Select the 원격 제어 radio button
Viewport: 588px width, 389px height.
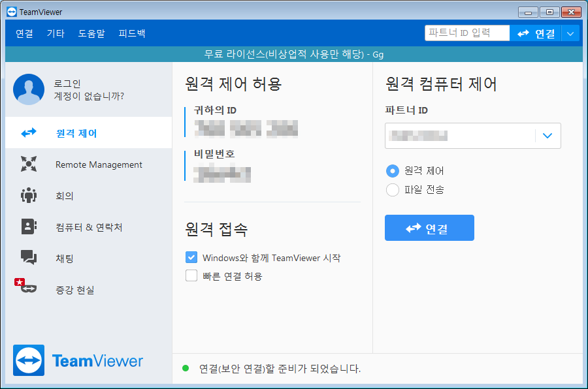(393, 171)
